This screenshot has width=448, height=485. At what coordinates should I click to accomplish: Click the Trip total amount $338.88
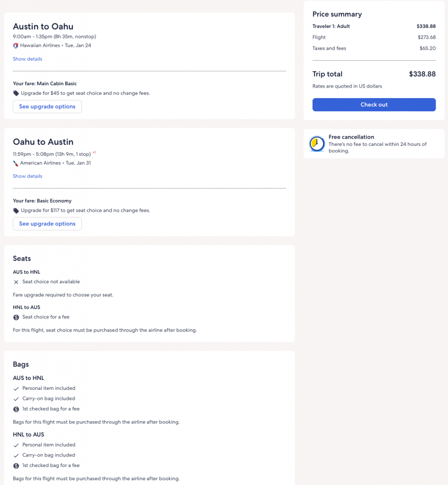tap(422, 74)
